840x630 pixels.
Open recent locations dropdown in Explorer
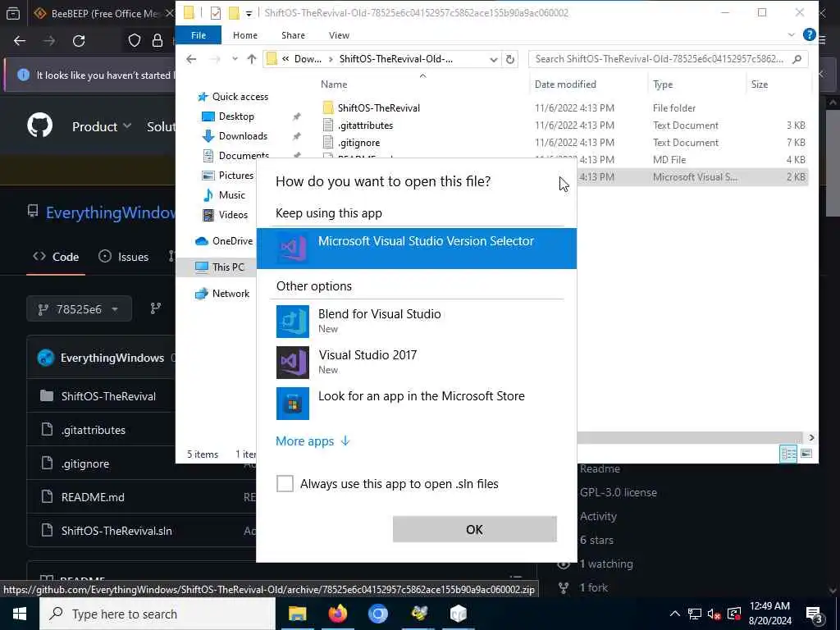[235, 59]
